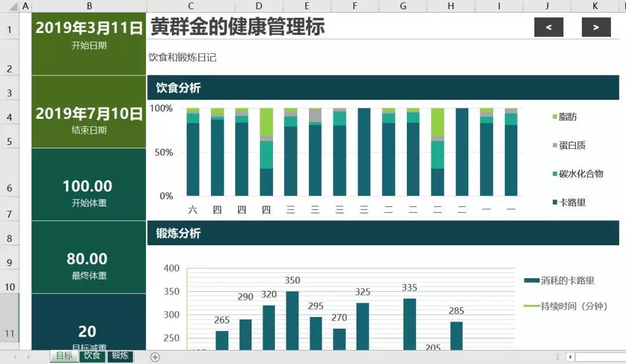
Task: Select column C header
Action: point(191,6)
